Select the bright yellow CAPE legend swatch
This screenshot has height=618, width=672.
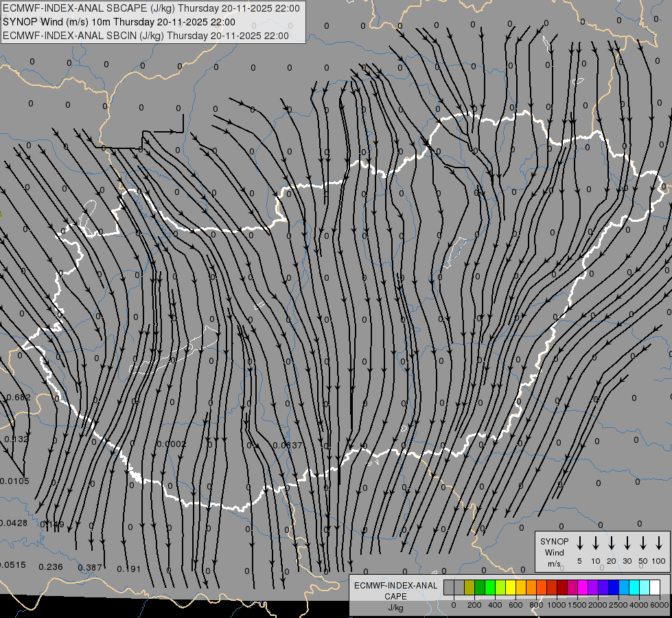(511, 587)
